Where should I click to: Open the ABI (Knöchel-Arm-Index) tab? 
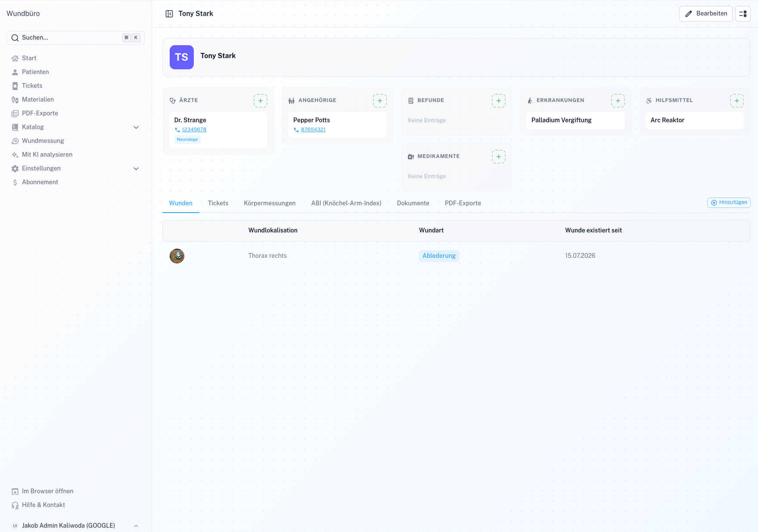pyautogui.click(x=346, y=203)
